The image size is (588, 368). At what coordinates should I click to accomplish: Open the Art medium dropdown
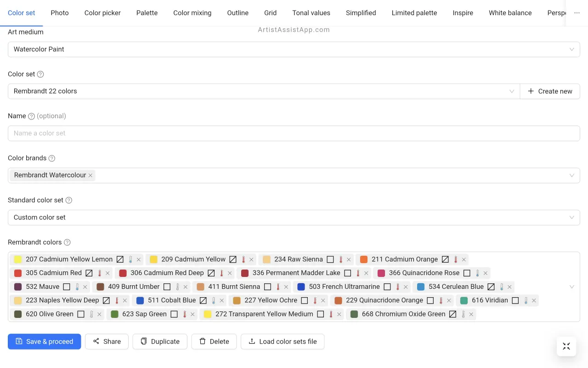click(294, 49)
